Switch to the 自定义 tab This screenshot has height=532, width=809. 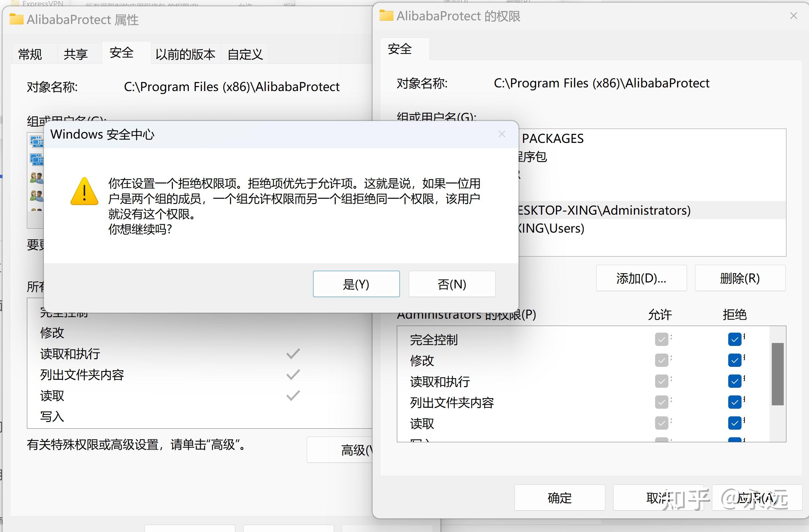click(x=245, y=54)
